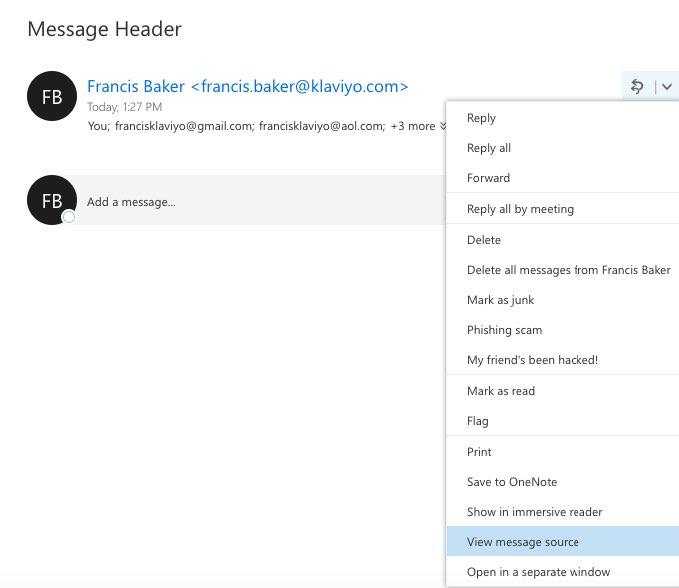Mark the message as junk

[x=501, y=300]
